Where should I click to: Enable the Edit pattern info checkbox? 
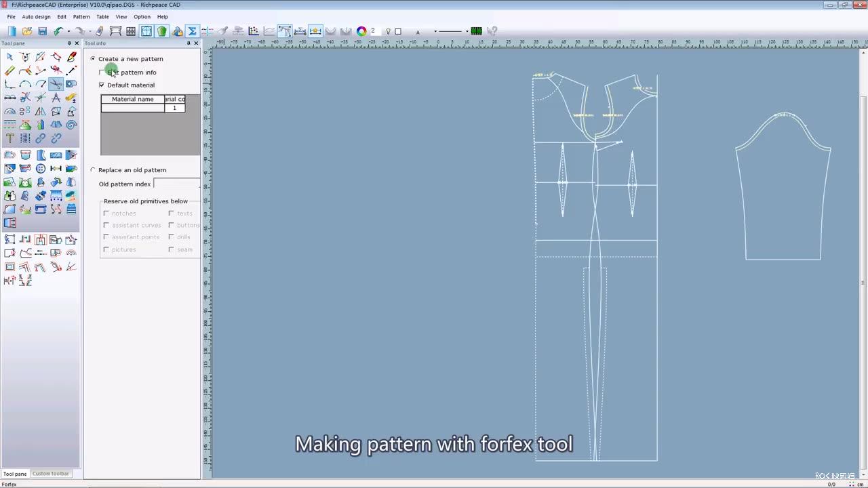(x=102, y=73)
